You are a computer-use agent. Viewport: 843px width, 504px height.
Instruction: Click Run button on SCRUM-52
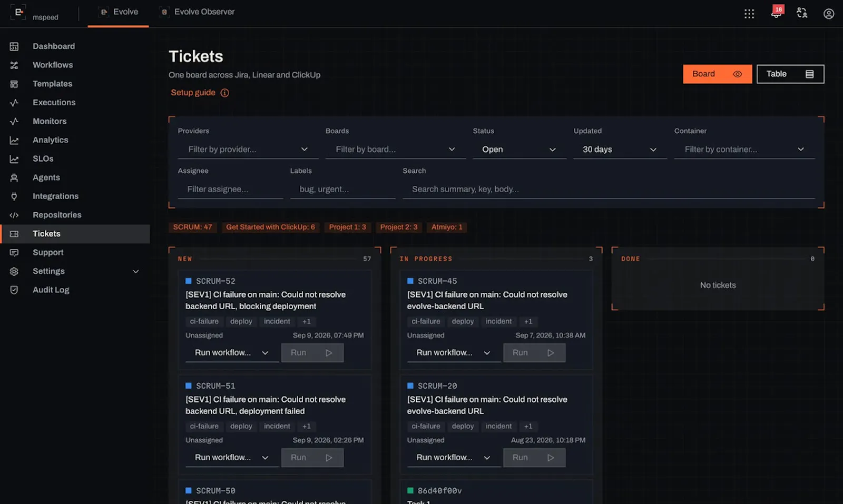click(312, 353)
